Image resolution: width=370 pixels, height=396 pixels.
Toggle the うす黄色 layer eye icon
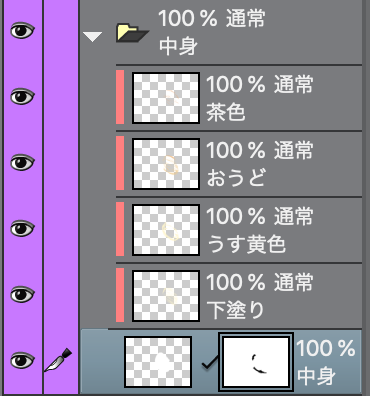(x=22, y=229)
